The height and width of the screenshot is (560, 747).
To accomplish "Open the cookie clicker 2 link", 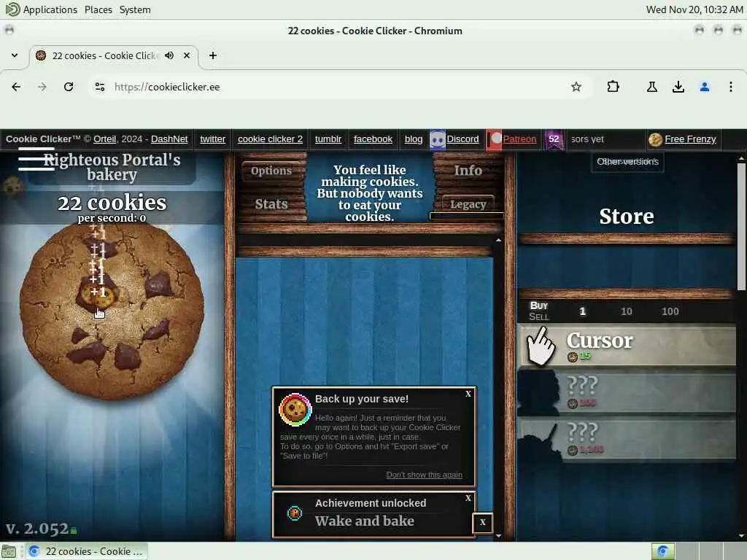I will 270,139.
